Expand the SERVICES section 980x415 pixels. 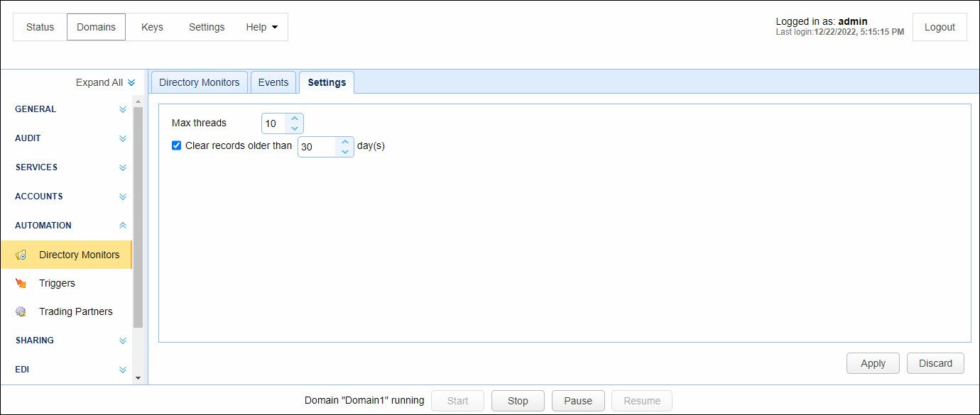[123, 167]
